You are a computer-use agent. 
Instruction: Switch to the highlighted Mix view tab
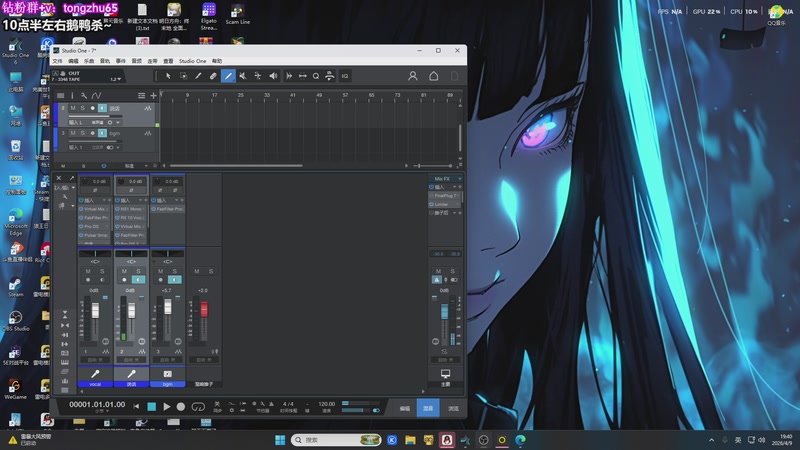[x=428, y=408]
